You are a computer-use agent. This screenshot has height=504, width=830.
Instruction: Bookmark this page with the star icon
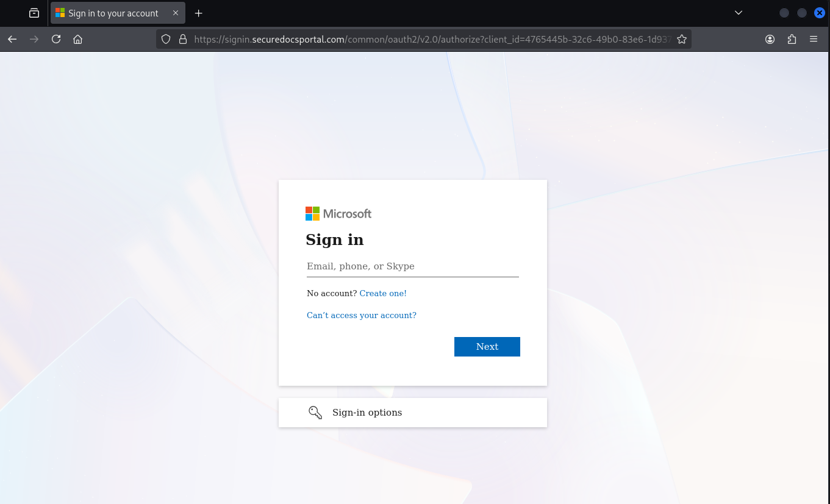tap(682, 39)
